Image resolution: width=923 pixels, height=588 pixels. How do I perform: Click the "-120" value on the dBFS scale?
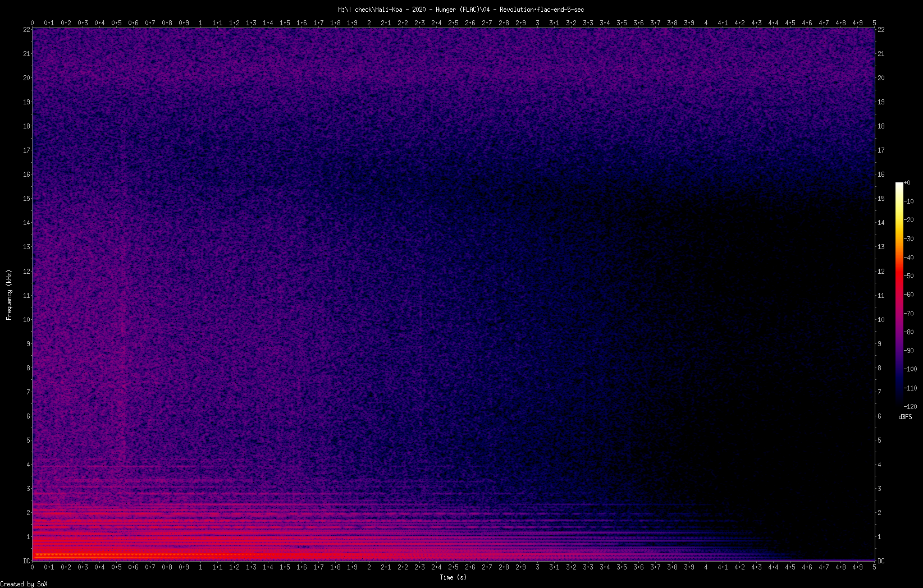[911, 407]
